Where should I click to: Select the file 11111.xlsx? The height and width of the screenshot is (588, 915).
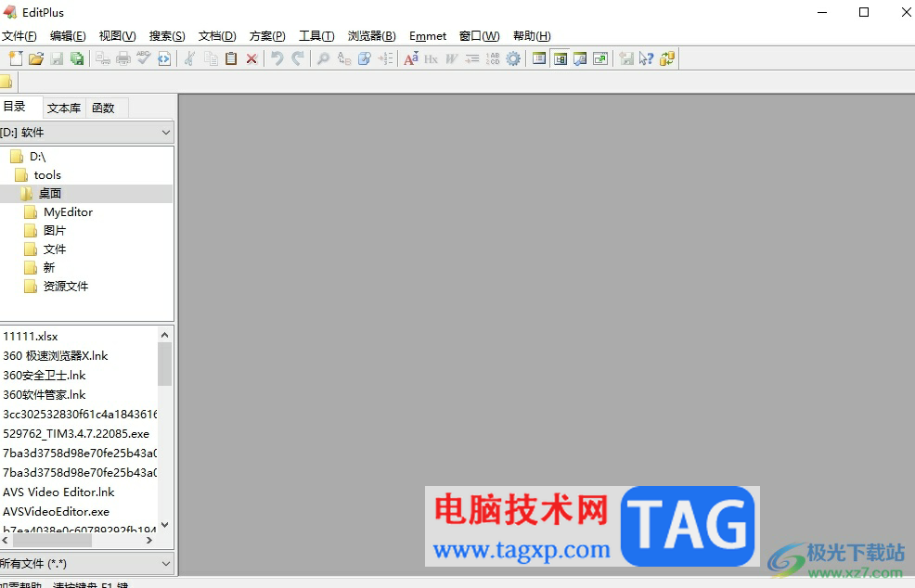coord(31,337)
